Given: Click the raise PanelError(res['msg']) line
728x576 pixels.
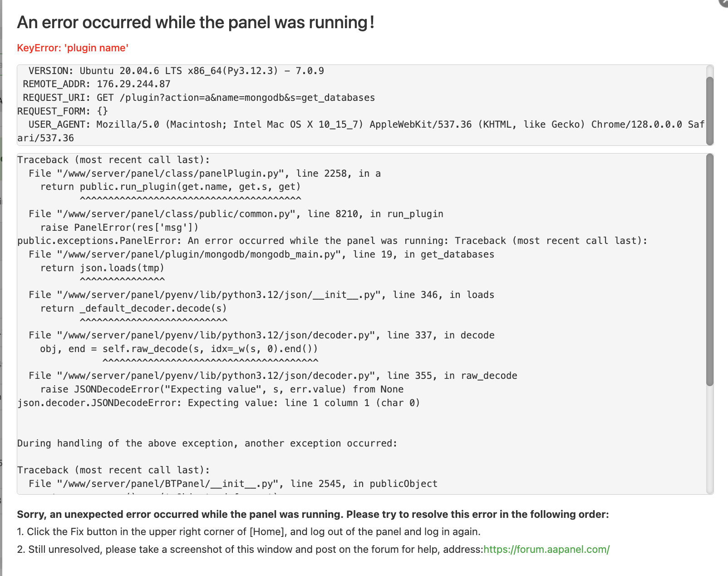Looking at the screenshot, I should [x=119, y=228].
